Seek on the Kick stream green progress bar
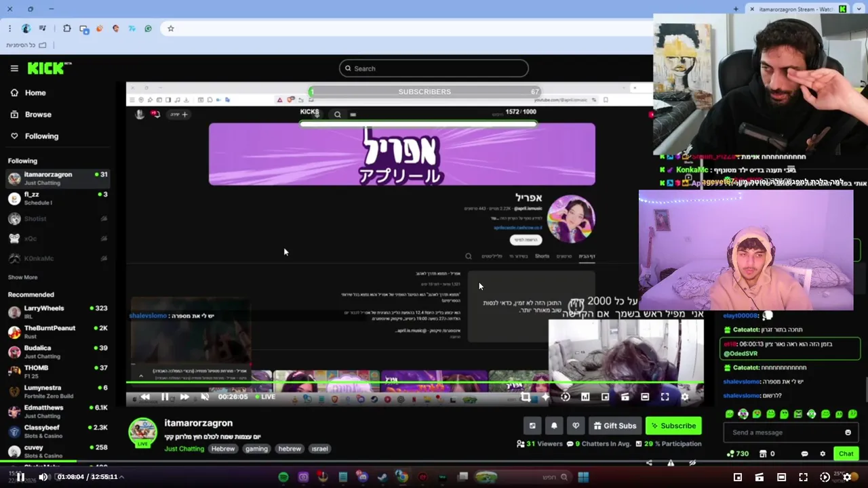Viewport: 868px width, 488px height. [415, 383]
